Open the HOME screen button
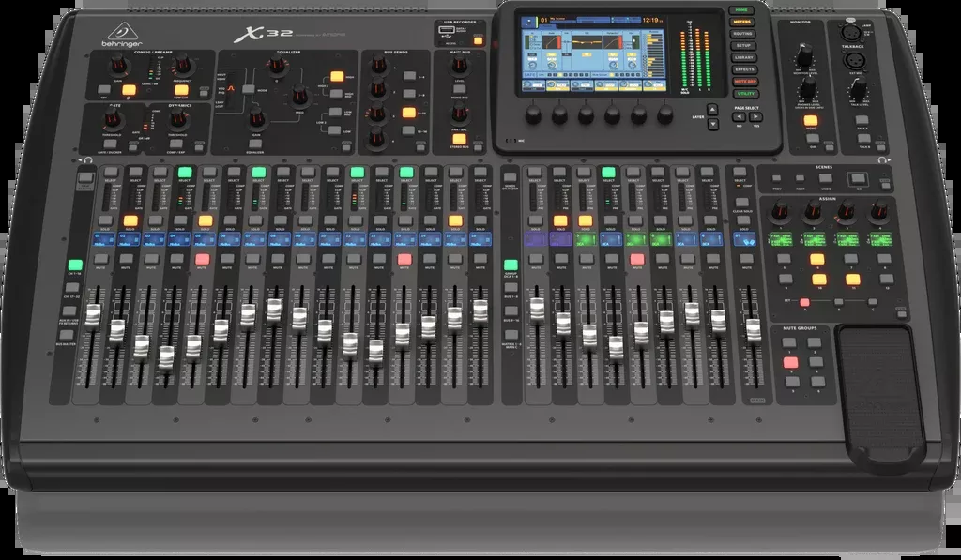The width and height of the screenshot is (961, 560). [x=741, y=10]
